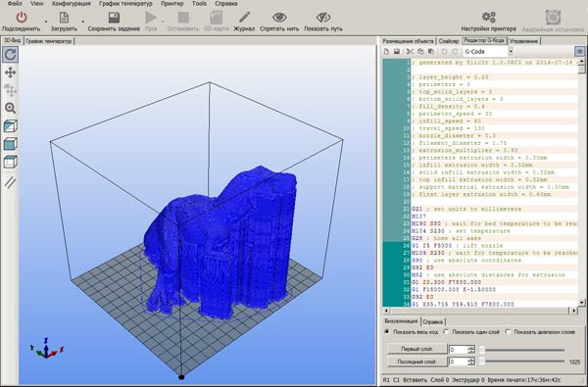Image resolution: width=588 pixels, height=387 pixels.
Task: Open the Конфигурация menu
Action: point(72,3)
